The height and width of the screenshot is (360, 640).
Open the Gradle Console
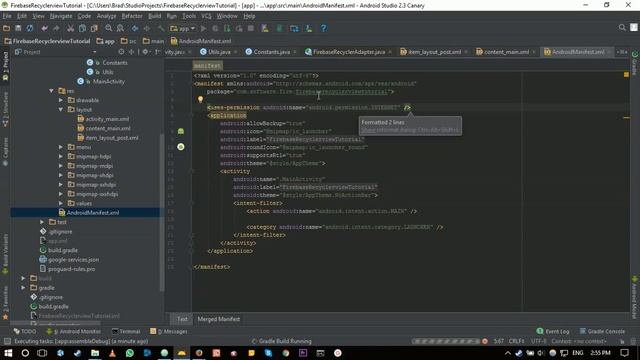coord(602,331)
